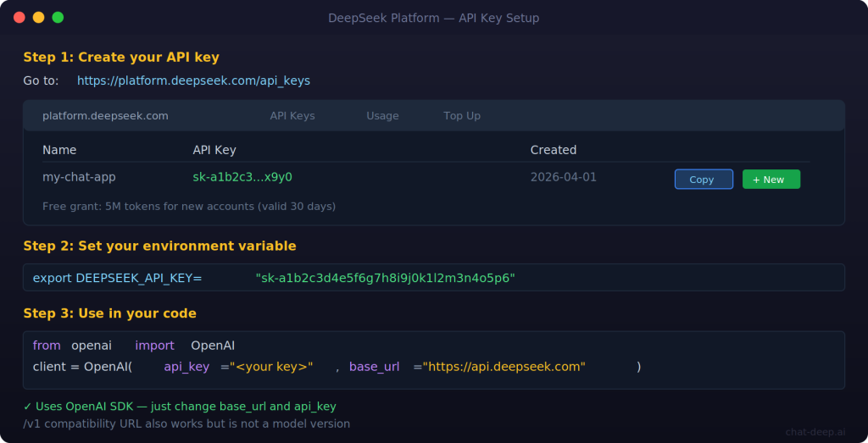Close the window with the red button

point(19,17)
